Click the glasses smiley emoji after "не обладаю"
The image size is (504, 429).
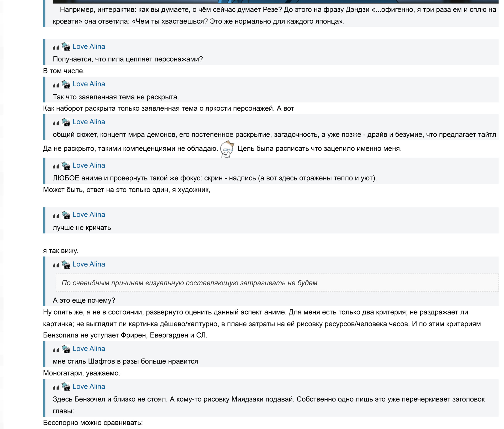pyautogui.click(x=227, y=149)
